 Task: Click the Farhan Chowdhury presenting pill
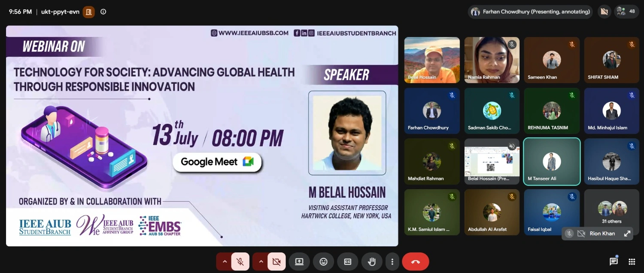(530, 12)
